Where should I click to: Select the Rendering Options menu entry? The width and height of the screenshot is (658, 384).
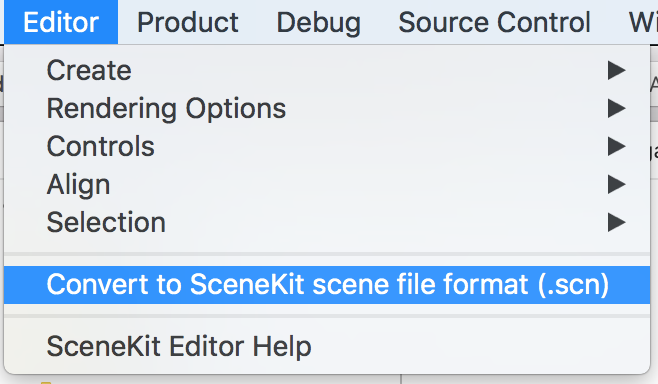[327, 108]
